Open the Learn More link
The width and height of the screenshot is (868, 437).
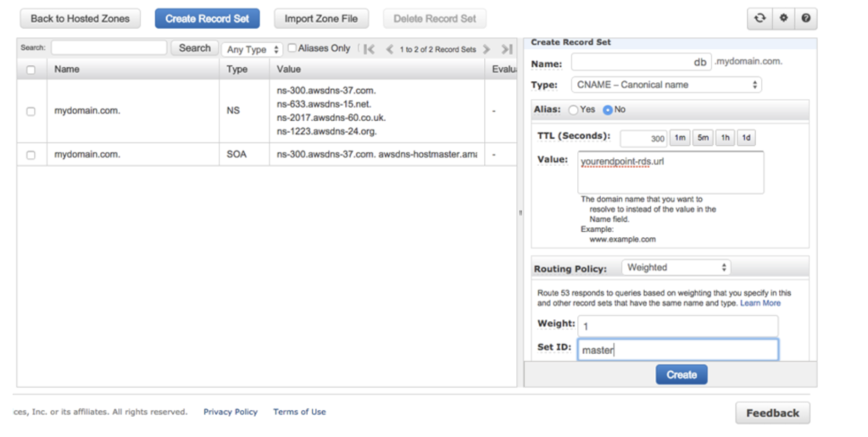click(760, 303)
